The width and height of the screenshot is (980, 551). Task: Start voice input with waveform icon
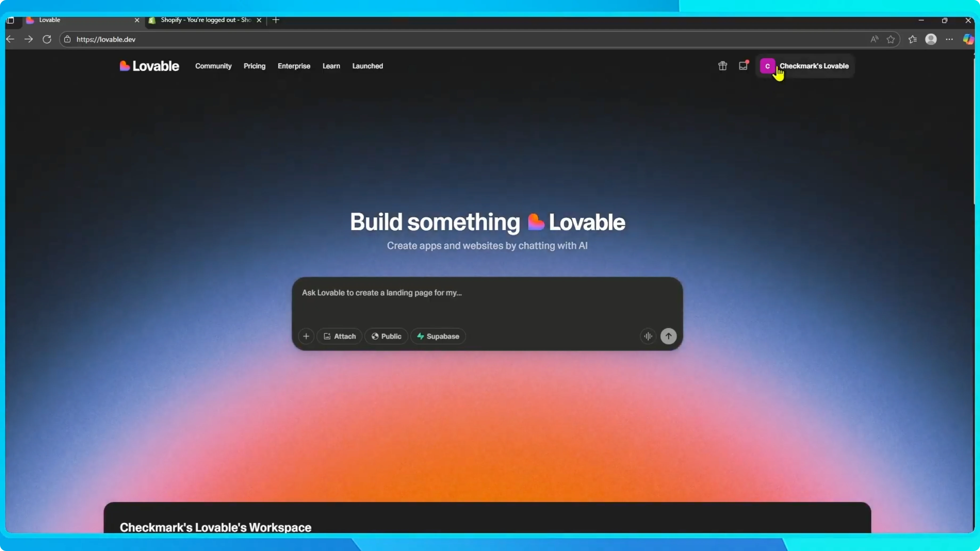click(x=648, y=336)
